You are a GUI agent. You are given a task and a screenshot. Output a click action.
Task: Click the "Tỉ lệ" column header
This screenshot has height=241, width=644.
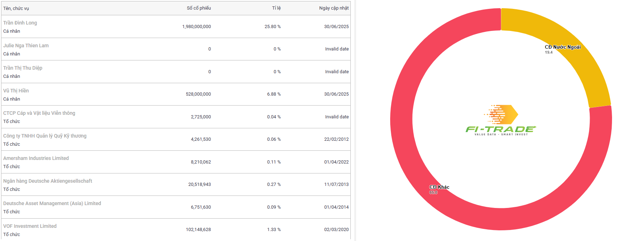276,8
